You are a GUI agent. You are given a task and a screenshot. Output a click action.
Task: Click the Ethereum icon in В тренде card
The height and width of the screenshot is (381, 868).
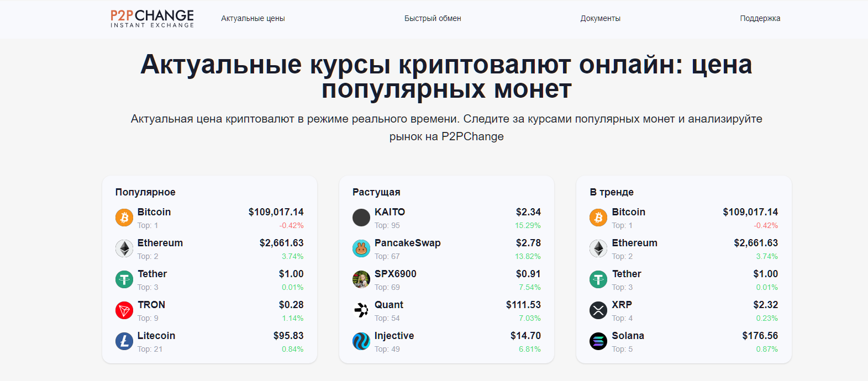[598, 248]
